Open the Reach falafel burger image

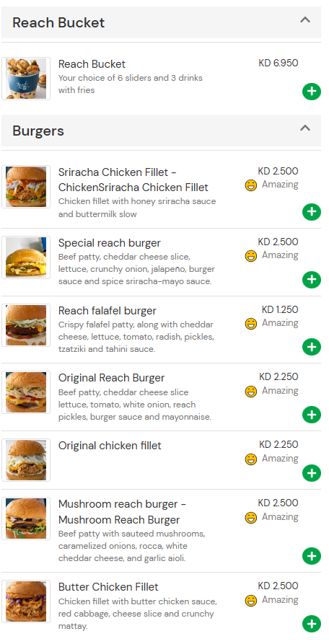coord(26,325)
